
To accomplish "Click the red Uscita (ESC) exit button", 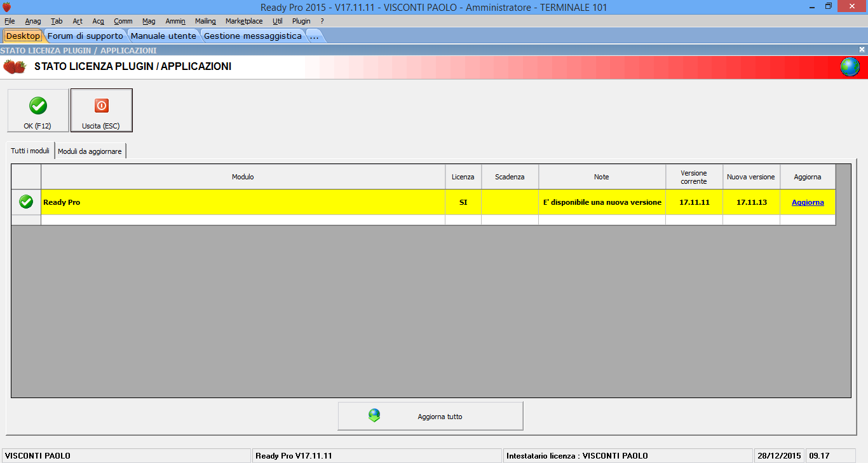I will (101, 110).
